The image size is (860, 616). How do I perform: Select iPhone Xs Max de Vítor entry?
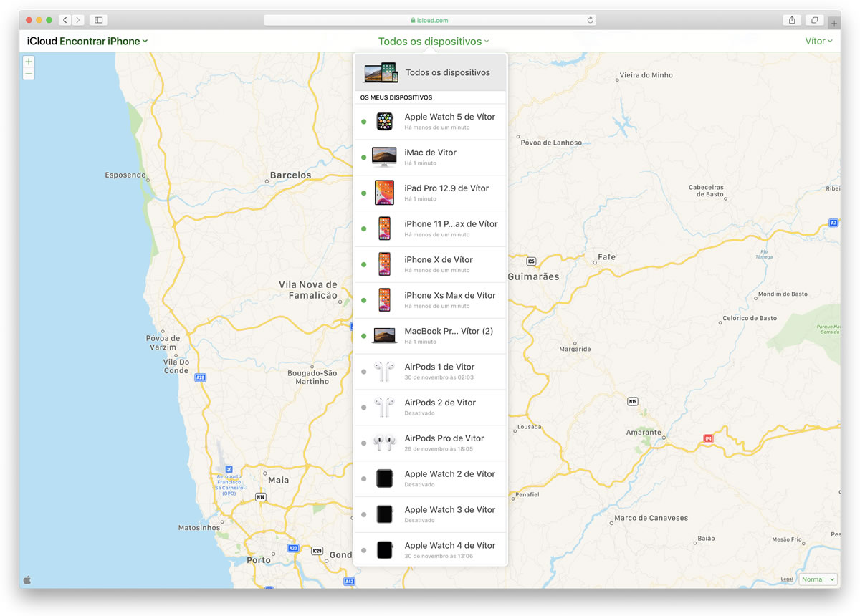point(431,300)
